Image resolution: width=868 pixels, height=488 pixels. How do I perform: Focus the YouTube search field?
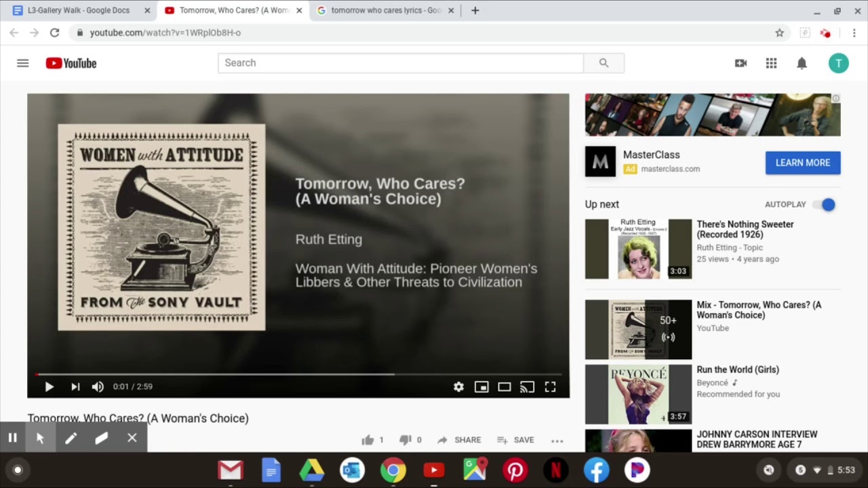pos(401,63)
